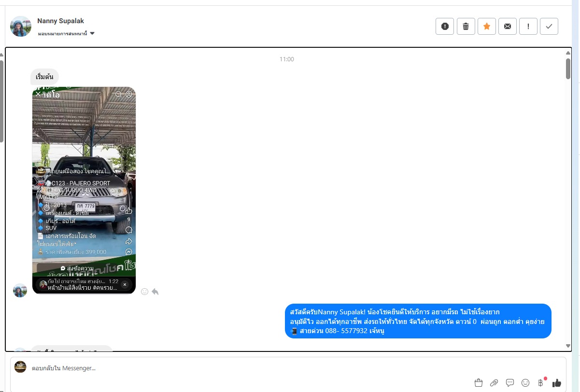Click the baht payment icon
This screenshot has width=580, height=392.
click(541, 383)
